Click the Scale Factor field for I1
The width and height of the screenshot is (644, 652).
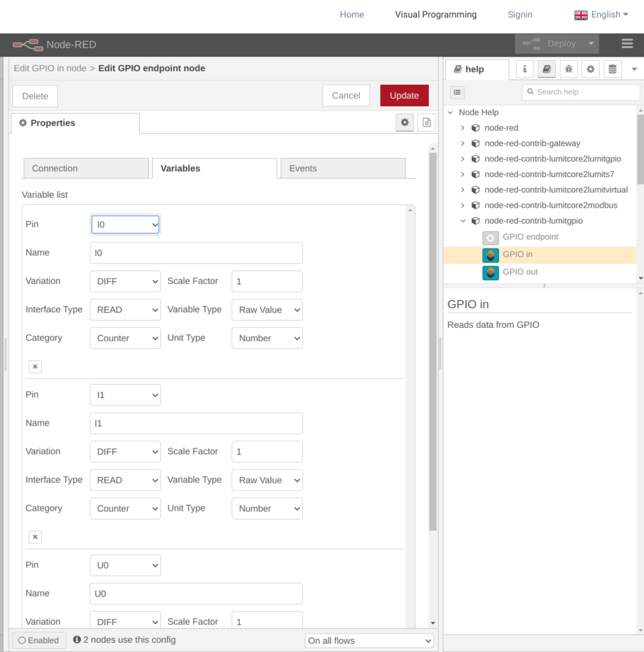267,451
